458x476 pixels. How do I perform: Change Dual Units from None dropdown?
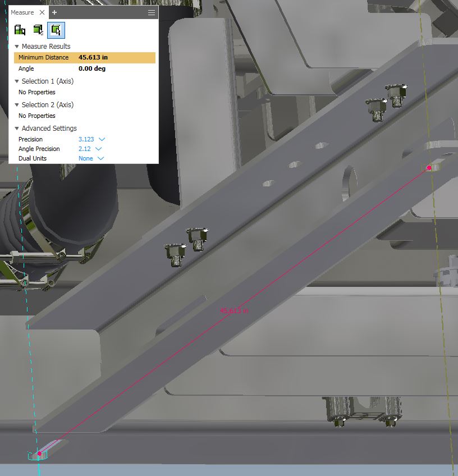90,158
